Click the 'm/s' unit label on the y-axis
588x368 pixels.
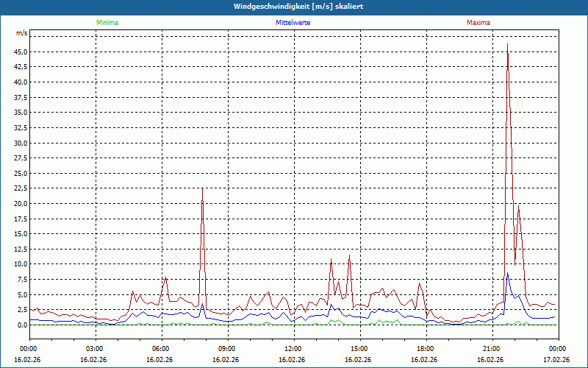click(21, 33)
